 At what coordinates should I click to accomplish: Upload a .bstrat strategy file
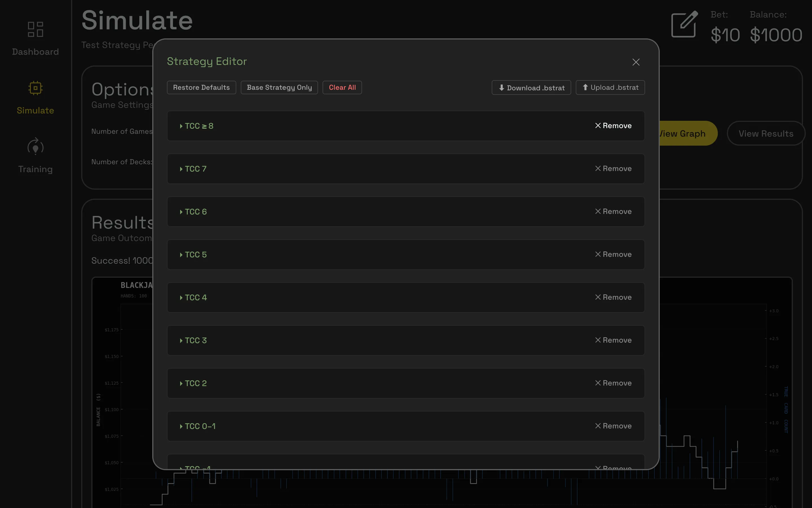[610, 87]
